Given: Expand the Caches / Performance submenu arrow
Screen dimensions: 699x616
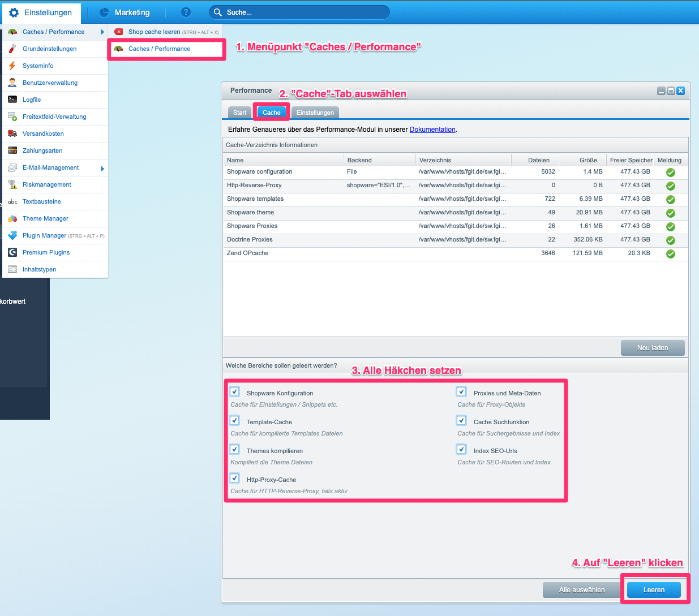Looking at the screenshot, I should click(102, 32).
